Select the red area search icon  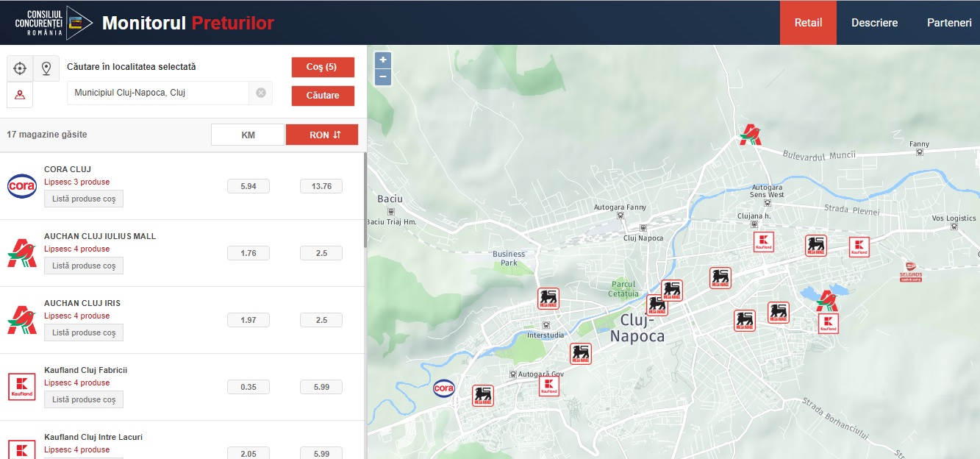pos(20,95)
